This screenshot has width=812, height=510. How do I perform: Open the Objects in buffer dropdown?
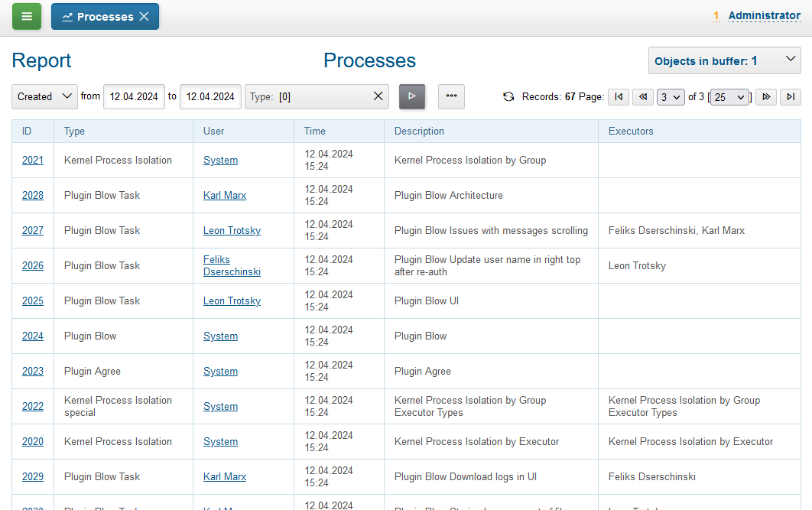(x=723, y=60)
